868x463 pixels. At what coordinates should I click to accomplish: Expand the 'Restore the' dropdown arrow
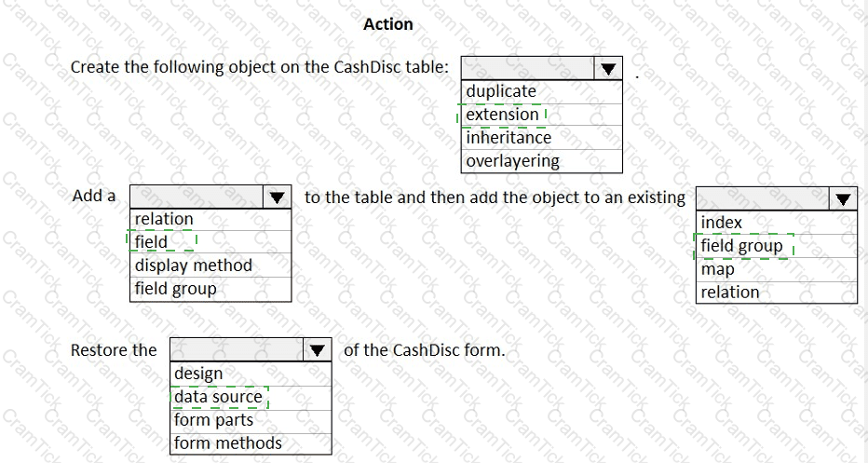pyautogui.click(x=318, y=351)
